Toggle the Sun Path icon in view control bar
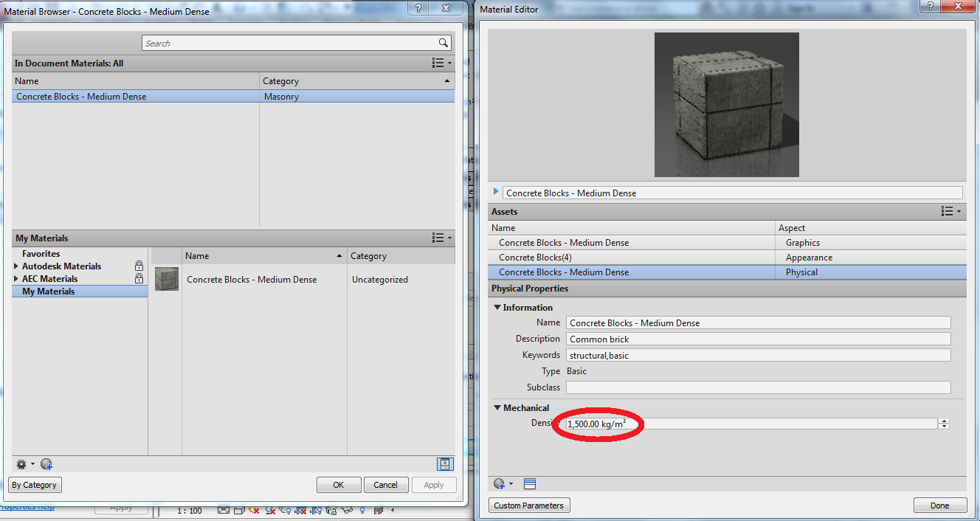This screenshot has width=980, height=521. (x=254, y=511)
